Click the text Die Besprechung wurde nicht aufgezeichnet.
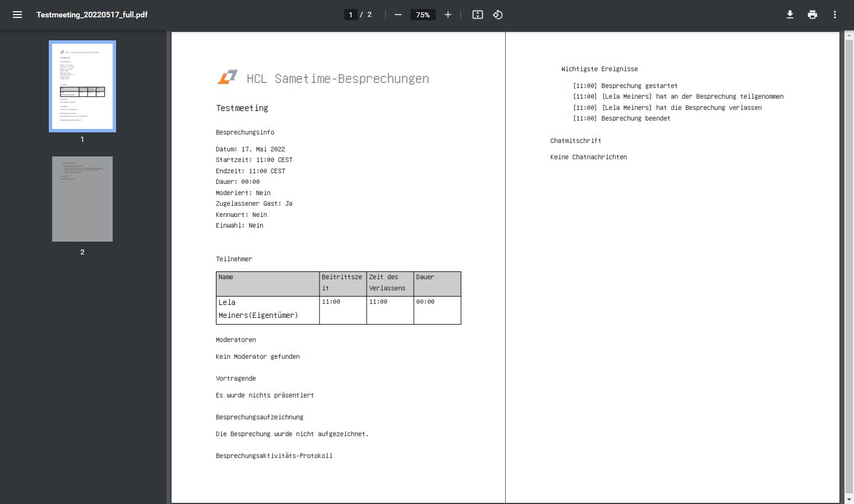 [292, 434]
